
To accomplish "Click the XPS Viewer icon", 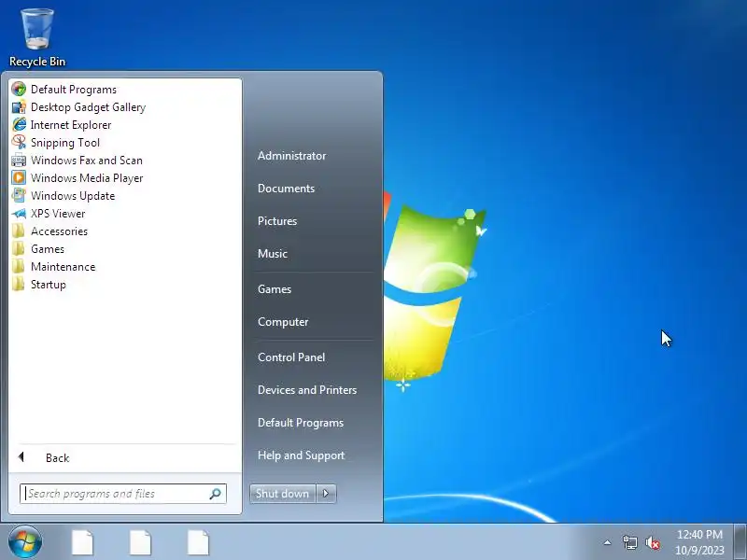I will point(19,214).
